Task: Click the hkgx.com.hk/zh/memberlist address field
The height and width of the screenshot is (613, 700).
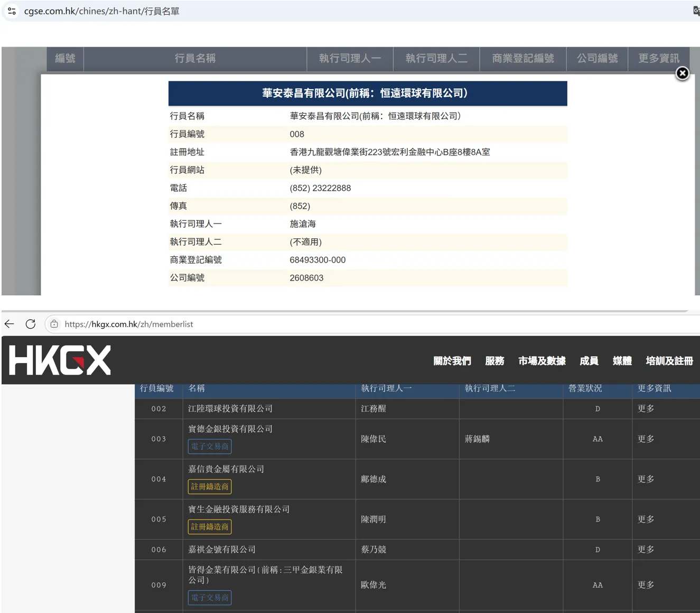Action: click(129, 324)
